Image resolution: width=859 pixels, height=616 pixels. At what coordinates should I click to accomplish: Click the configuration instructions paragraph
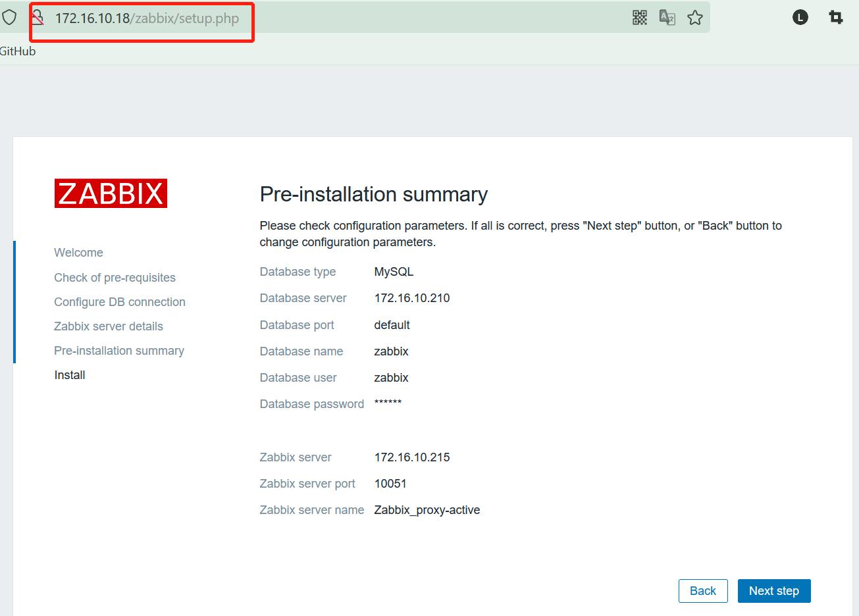[x=521, y=234]
